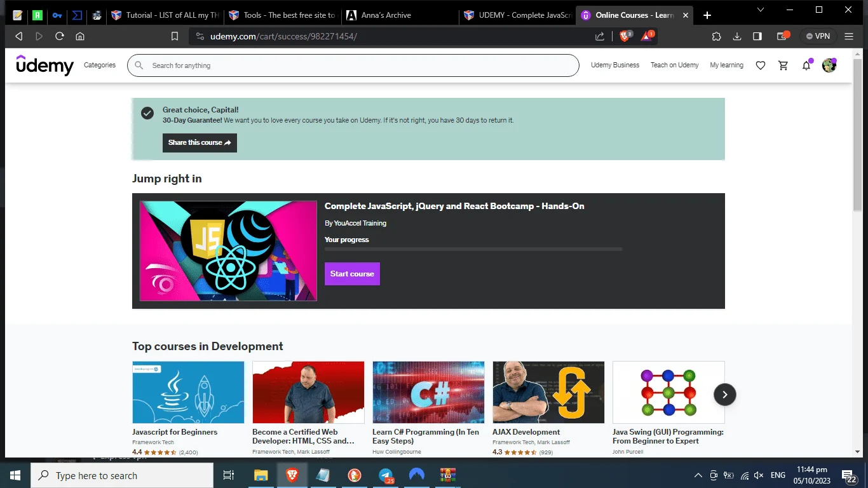Open the Learn C# Programming thumbnail
868x488 pixels.
428,392
